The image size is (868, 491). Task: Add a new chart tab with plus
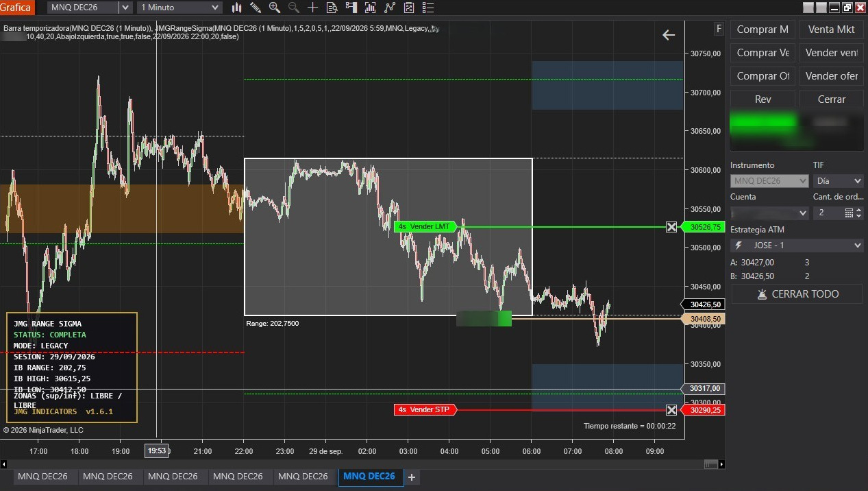tap(412, 477)
